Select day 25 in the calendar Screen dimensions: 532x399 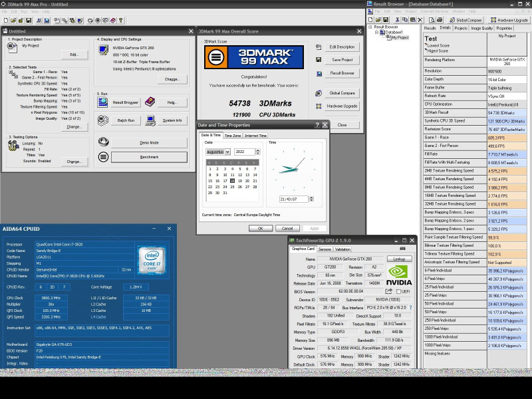[232, 187]
